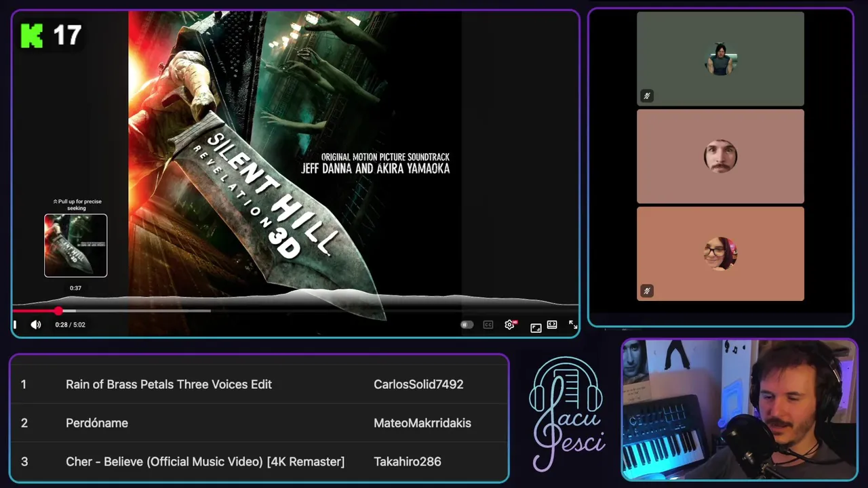Select Cher - Believe queue entry

point(205,462)
